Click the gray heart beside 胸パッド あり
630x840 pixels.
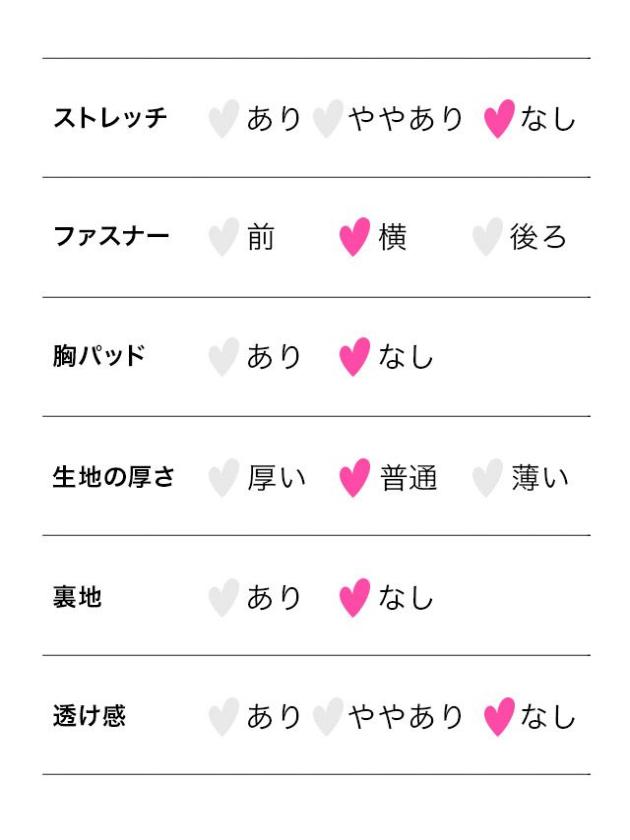223,357
